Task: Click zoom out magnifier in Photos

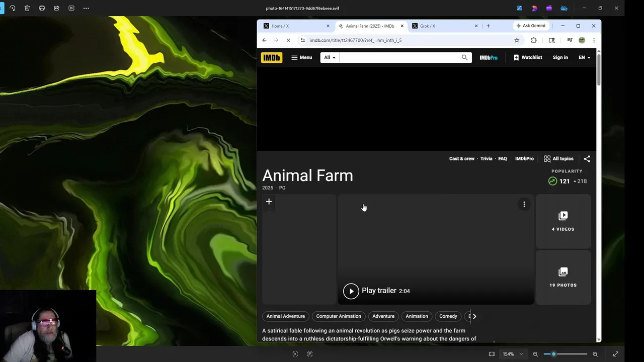Action: coord(535,354)
